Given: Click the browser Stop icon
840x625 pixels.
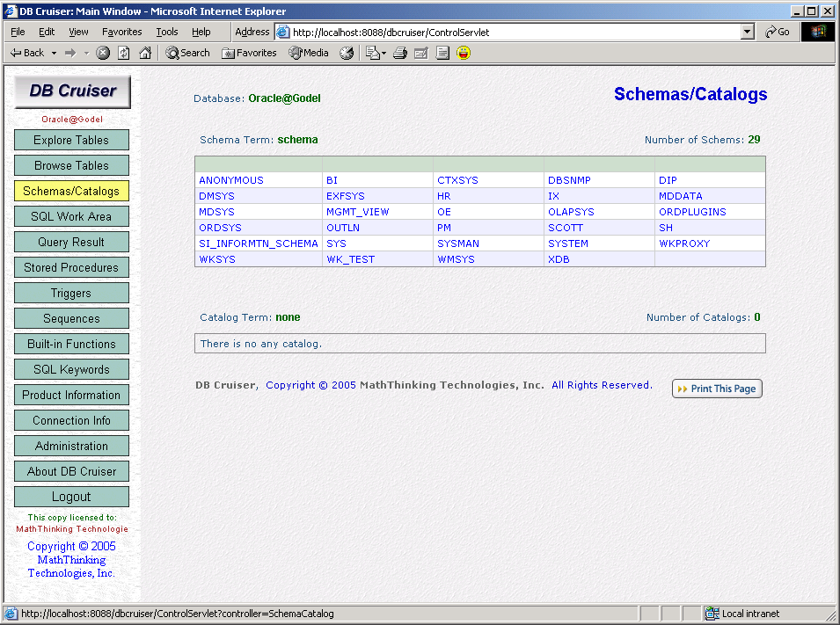Looking at the screenshot, I should click(x=103, y=53).
